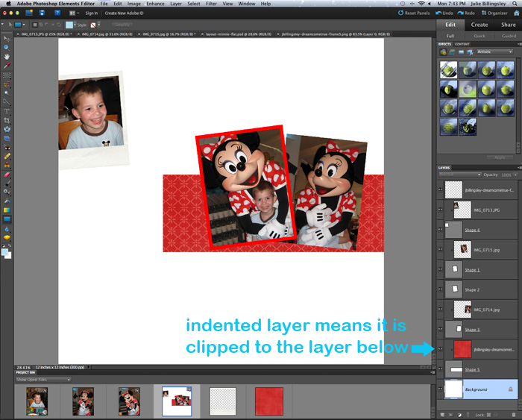Image resolution: width=522 pixels, height=420 pixels.
Task: Click the Home icon at top right
Action: [517, 13]
